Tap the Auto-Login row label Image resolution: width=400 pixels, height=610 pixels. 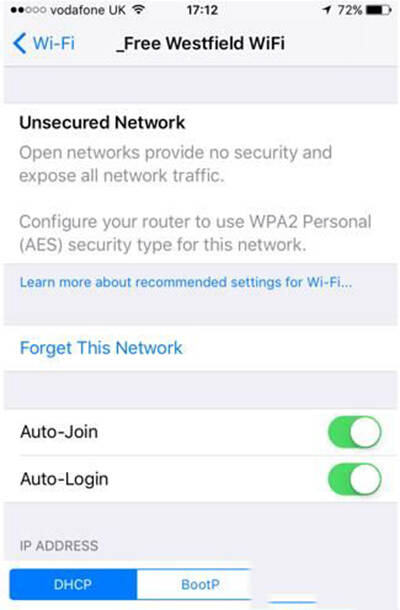coord(64,479)
